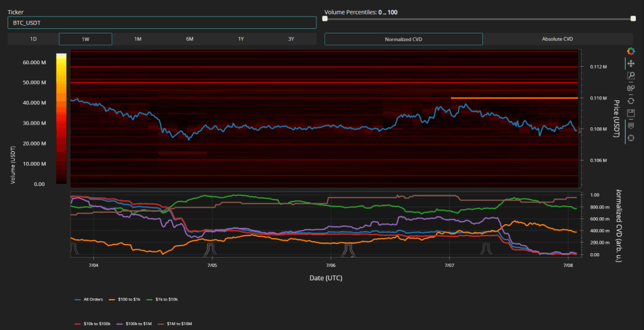Toggle the $1k to $10k legend entry

[162, 299]
